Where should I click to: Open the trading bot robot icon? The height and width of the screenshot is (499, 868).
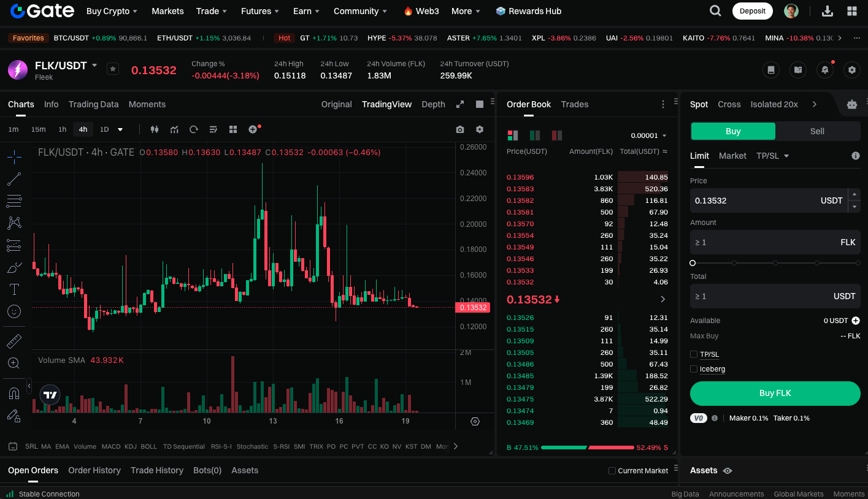click(851, 104)
